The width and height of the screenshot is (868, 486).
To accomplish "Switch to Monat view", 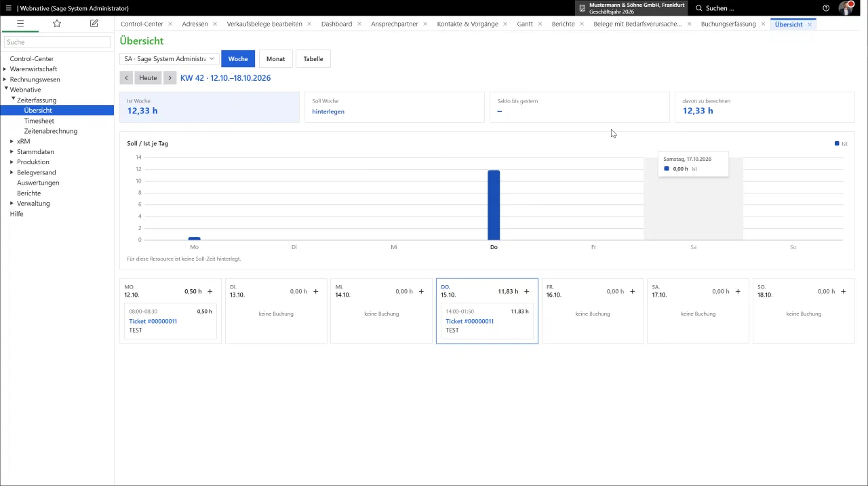I will point(276,59).
